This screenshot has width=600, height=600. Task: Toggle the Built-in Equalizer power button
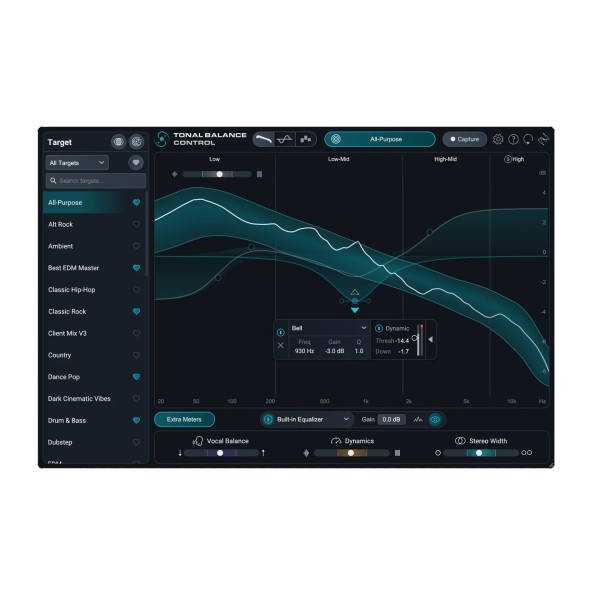(x=269, y=420)
